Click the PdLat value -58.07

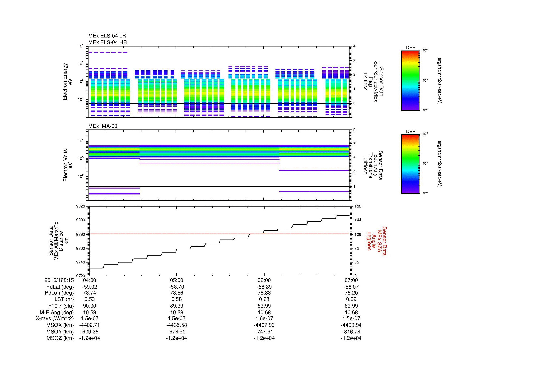[x=351, y=287]
